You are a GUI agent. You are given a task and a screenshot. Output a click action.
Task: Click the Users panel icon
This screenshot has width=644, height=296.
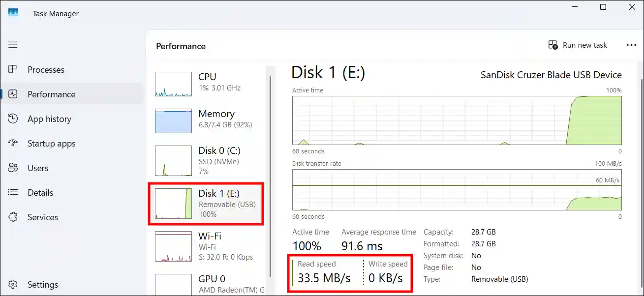click(13, 168)
